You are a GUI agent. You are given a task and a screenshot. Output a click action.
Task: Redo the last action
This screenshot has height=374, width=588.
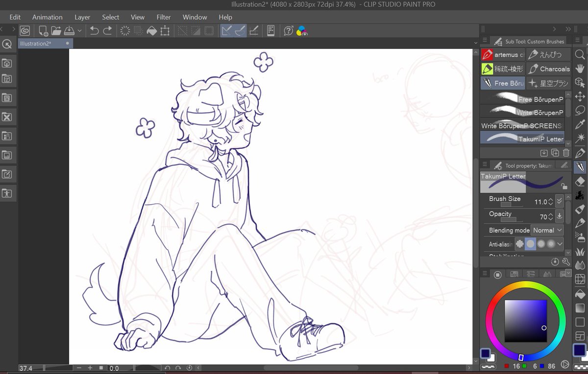107,31
